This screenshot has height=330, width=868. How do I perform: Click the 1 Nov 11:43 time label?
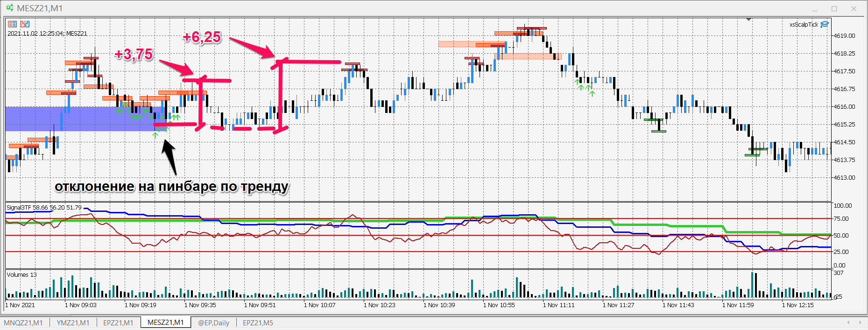tap(678, 305)
